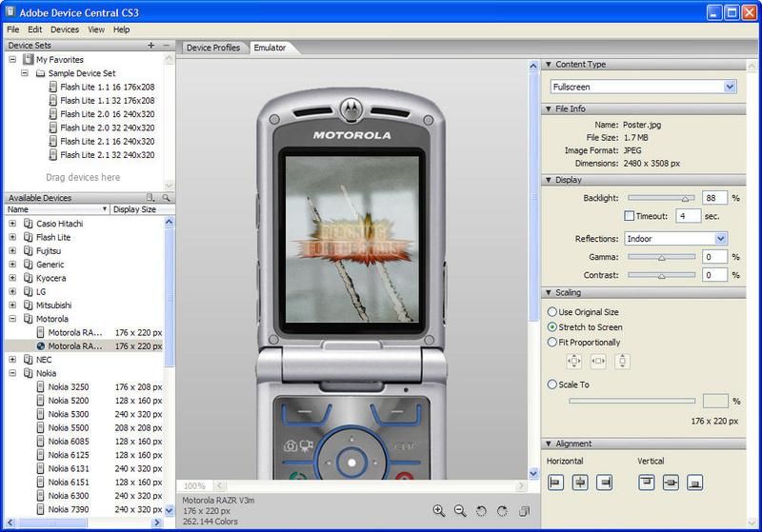
Task: Open the Reflections Indoor dropdown
Action: (721, 238)
